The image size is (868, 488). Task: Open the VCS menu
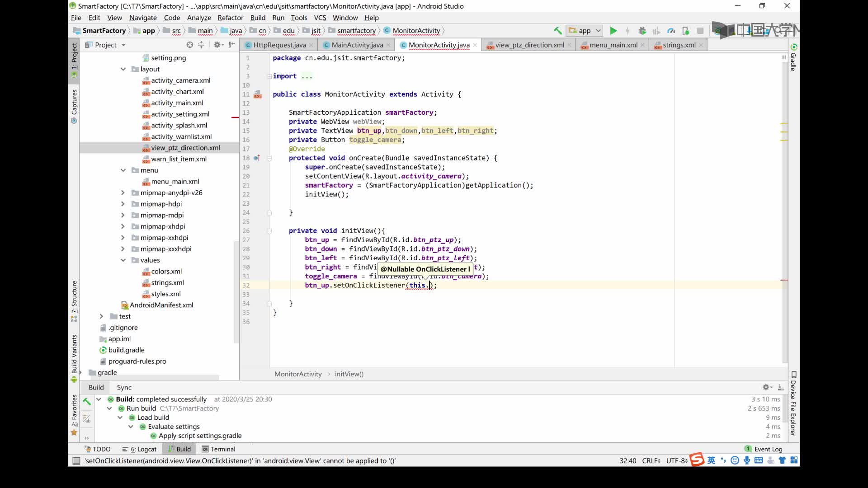click(320, 18)
